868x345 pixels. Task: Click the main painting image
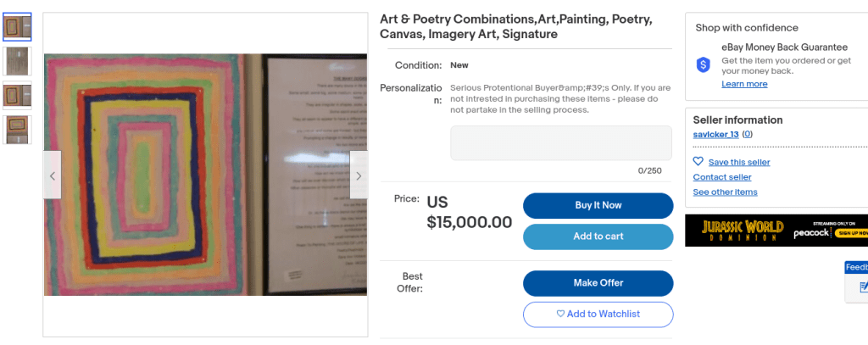click(x=204, y=175)
